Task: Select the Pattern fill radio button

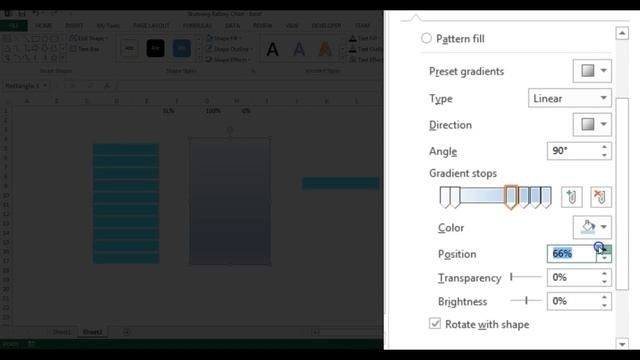Action: click(x=426, y=38)
